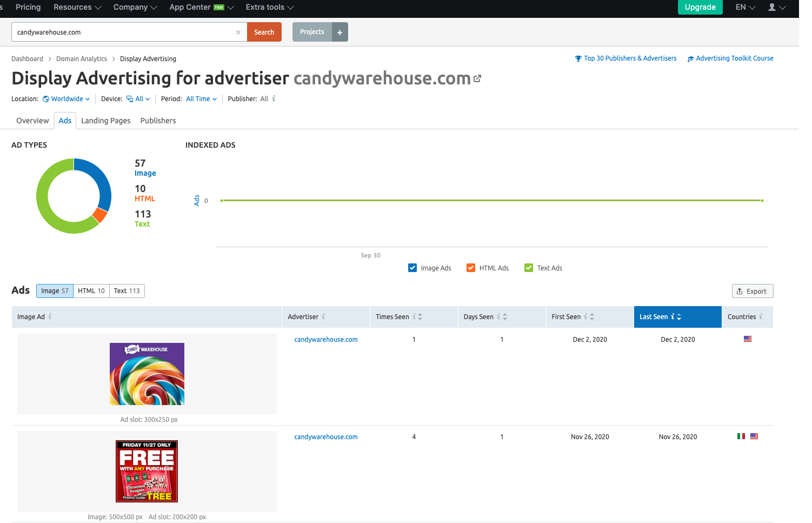Click Advertiser column info icon
The image size is (812, 523).
(x=324, y=316)
